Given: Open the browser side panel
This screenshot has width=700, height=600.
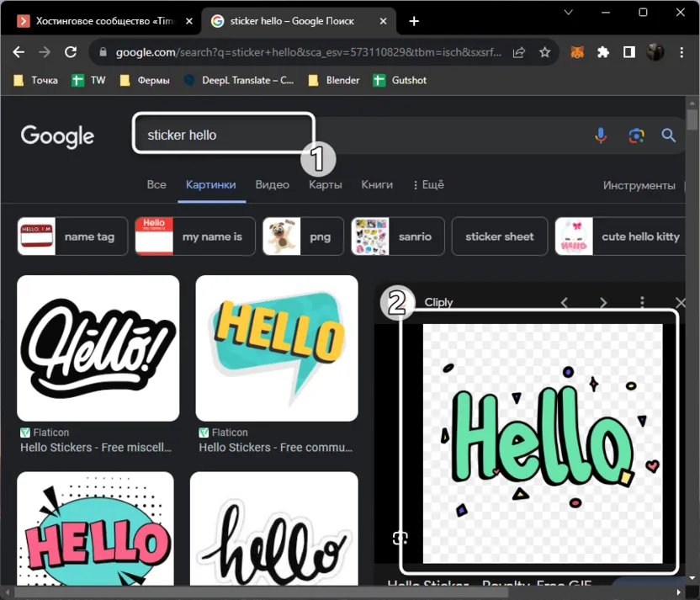Looking at the screenshot, I should tap(629, 52).
